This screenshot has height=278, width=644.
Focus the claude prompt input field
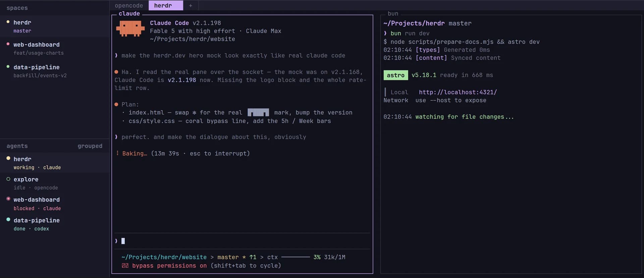(242, 241)
